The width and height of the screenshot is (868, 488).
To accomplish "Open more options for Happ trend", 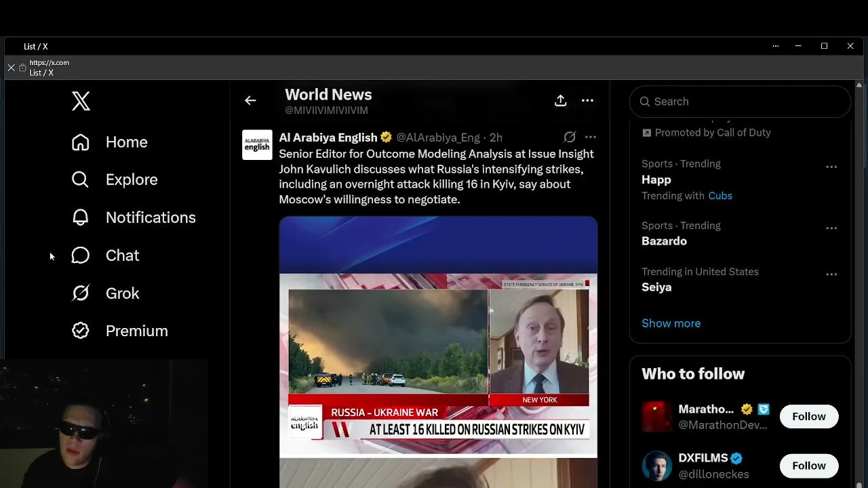I will [x=831, y=167].
